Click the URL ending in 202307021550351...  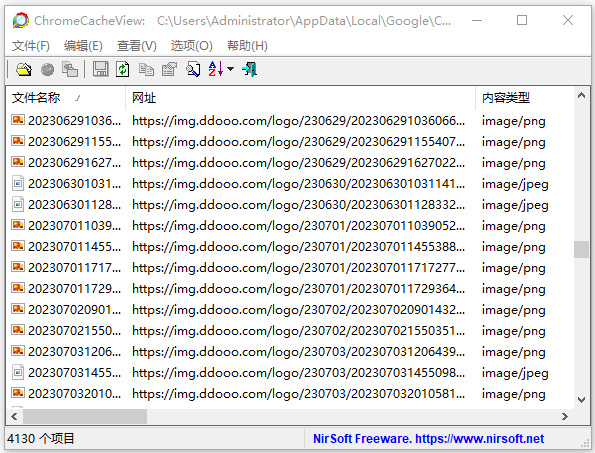click(x=298, y=331)
